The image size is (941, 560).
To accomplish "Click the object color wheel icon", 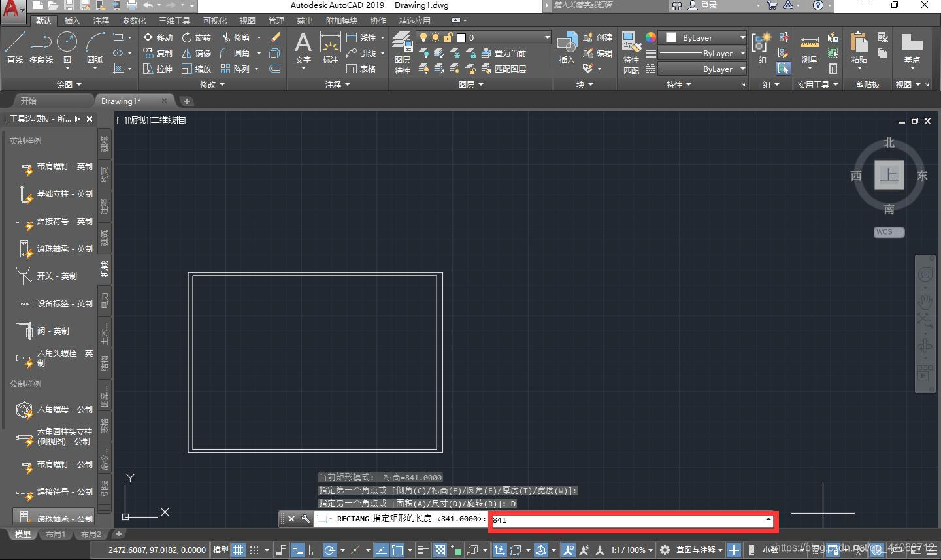I will point(651,37).
